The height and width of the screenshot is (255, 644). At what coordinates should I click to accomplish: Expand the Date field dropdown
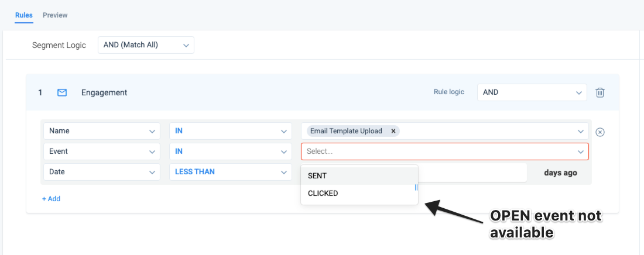point(102,172)
